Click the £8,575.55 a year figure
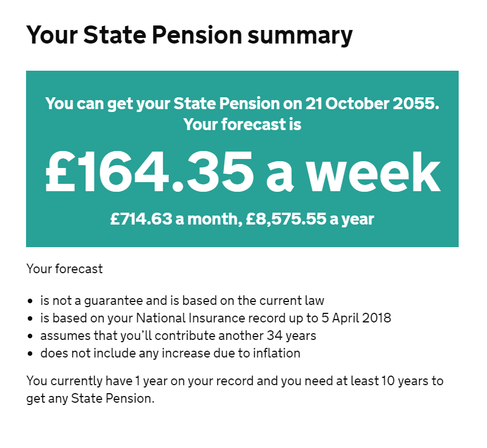This screenshot has width=487, height=448. [310, 219]
